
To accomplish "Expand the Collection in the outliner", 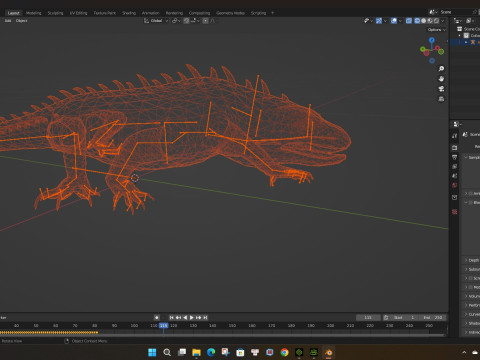I will click(x=460, y=36).
